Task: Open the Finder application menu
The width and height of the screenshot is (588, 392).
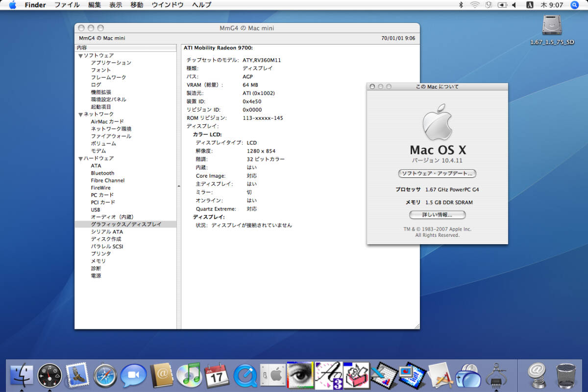Action: (35, 5)
